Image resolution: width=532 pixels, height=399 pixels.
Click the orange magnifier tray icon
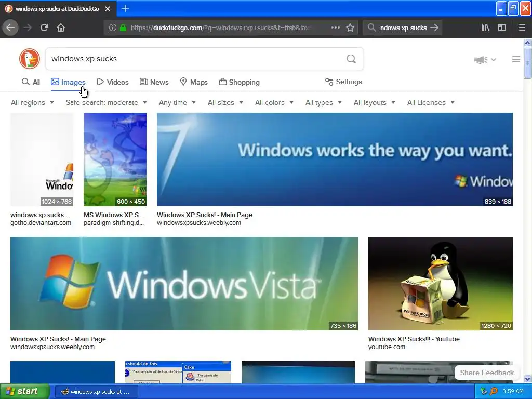point(494,391)
